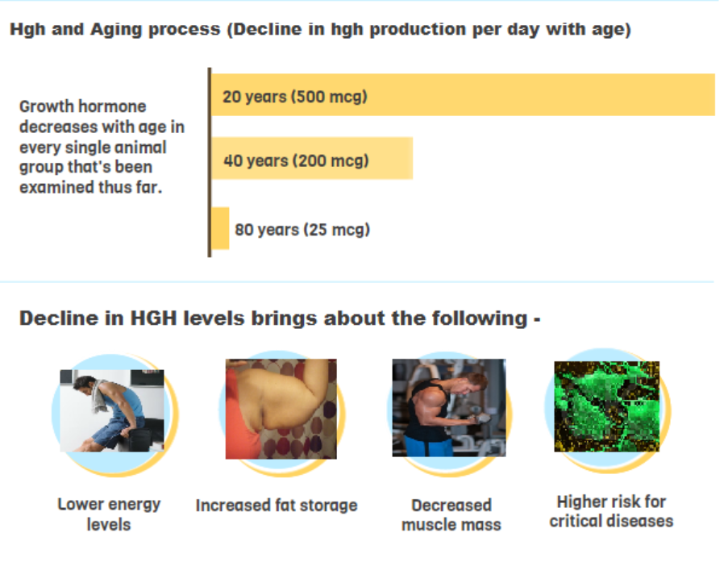The height and width of the screenshot is (566, 728).
Task: Open the bodybuilder decreased muscle mass image
Action: click(x=449, y=408)
